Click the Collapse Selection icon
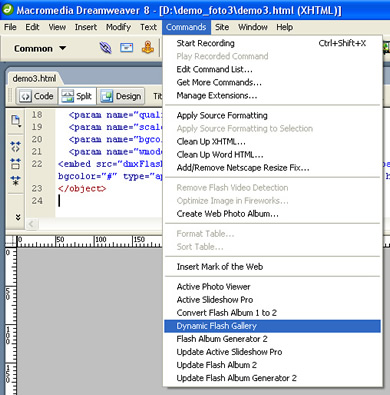The width and height of the screenshot is (390, 395). (x=15, y=163)
